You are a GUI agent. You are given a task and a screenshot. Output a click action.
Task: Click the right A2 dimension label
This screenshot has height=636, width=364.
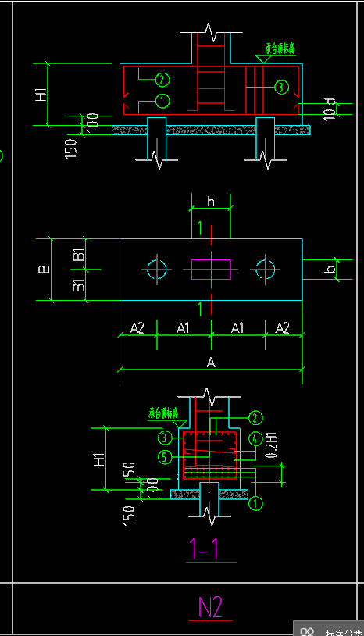coord(283,327)
